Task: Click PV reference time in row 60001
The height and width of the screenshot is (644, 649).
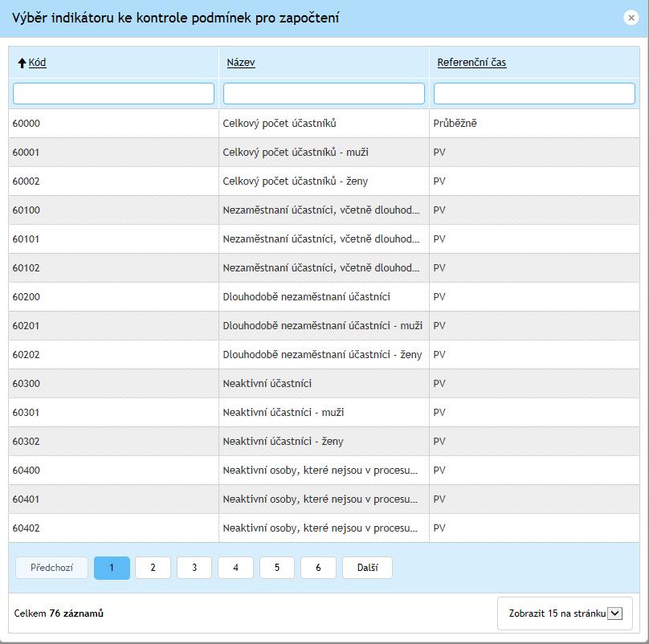Action: click(x=439, y=153)
